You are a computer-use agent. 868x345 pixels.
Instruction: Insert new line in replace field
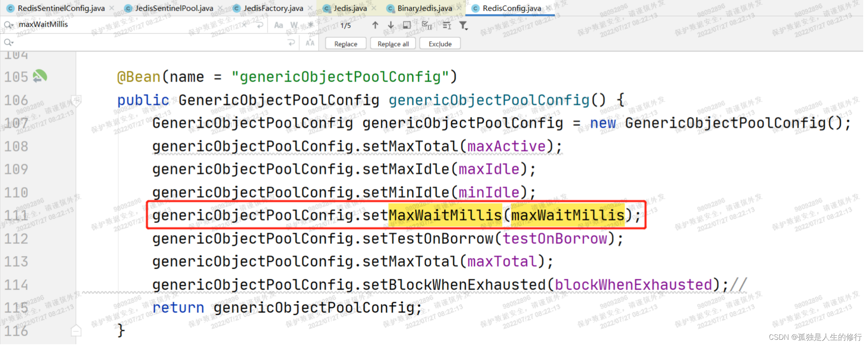tap(291, 43)
